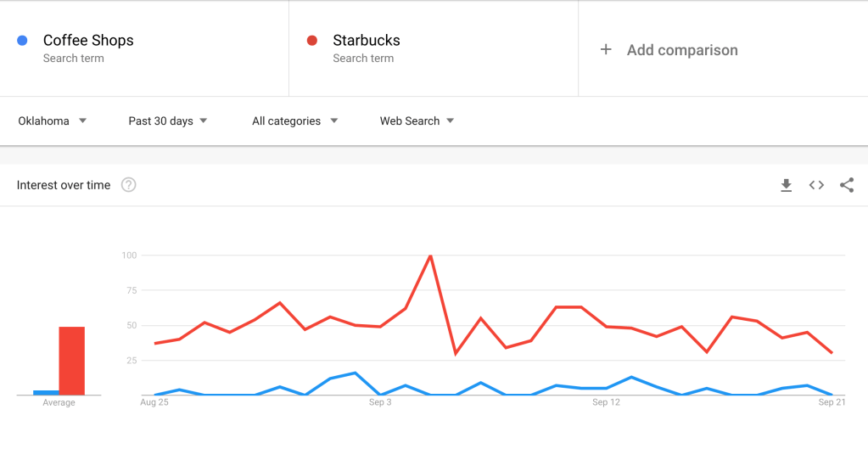Viewport: 868px width, 460px height.
Task: Click the red dot beside Starbucks
Action: click(x=312, y=40)
